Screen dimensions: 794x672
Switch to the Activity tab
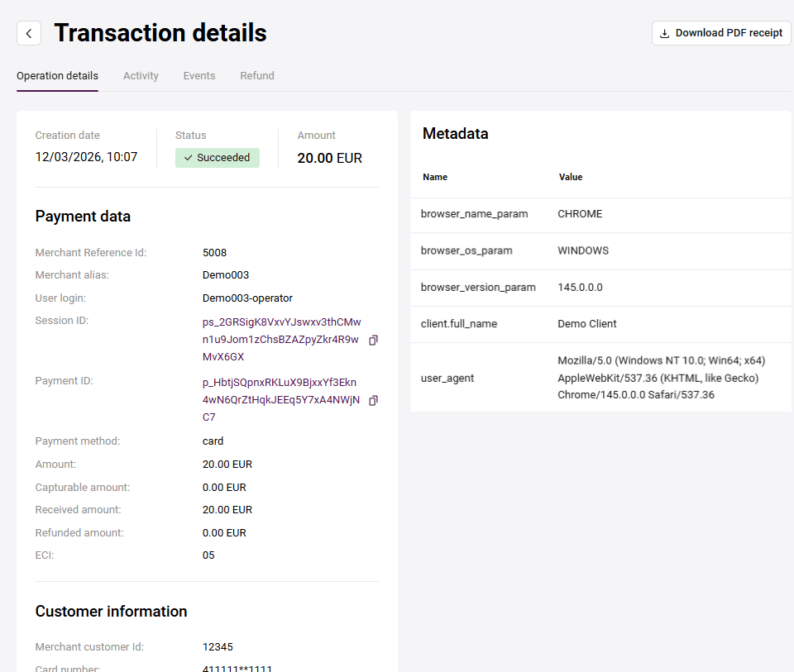pos(141,76)
